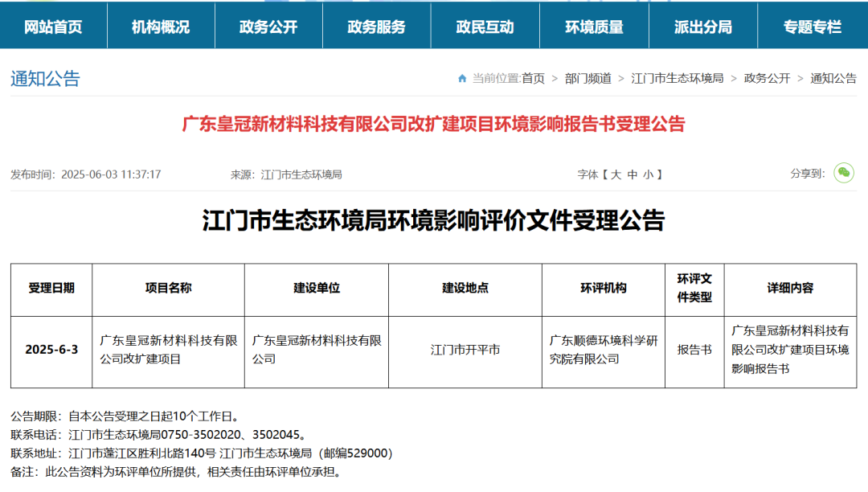Image resolution: width=868 pixels, height=492 pixels.
Task: Click 通知公告 in the breadcrumb
Action: 834,78
